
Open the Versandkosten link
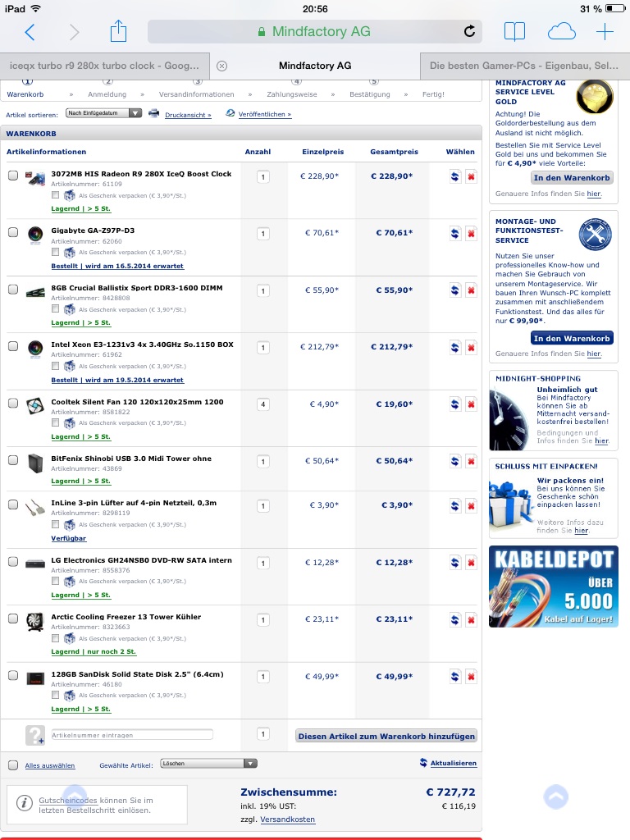click(288, 819)
